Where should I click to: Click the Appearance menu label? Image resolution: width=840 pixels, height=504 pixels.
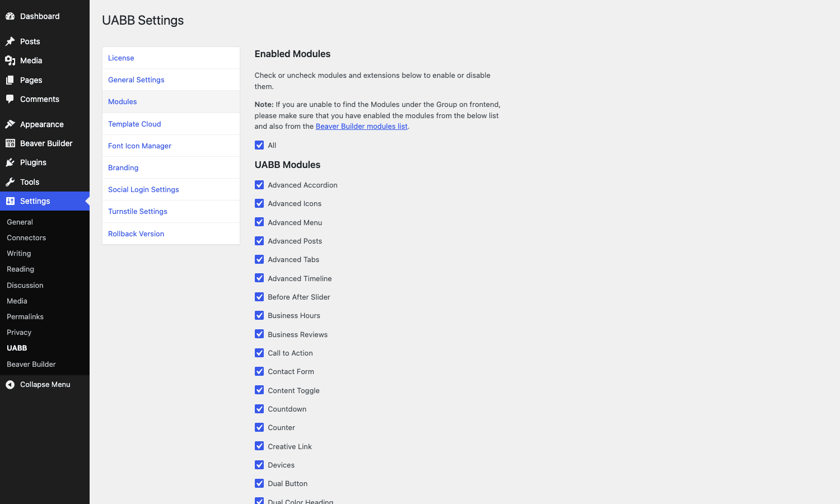(42, 124)
